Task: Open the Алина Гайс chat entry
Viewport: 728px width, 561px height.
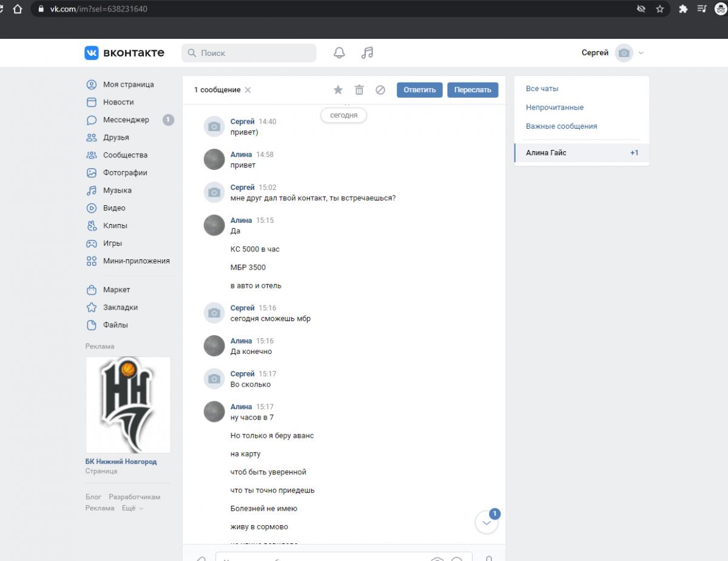Action: pyautogui.click(x=546, y=153)
